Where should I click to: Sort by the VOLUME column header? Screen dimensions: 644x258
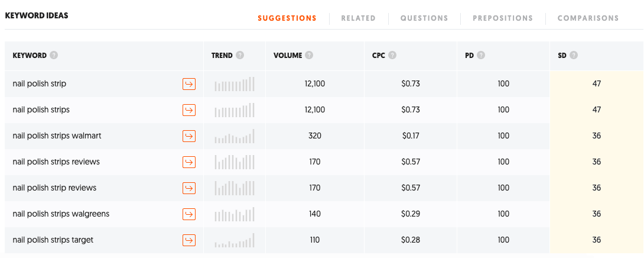tap(288, 55)
